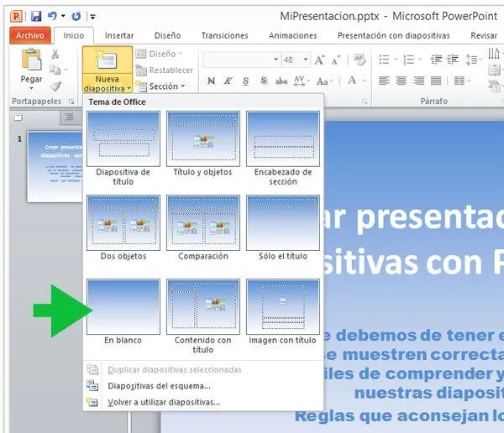
Task: Choose Diapositivas del esquema menu item
Action: [x=203, y=386]
